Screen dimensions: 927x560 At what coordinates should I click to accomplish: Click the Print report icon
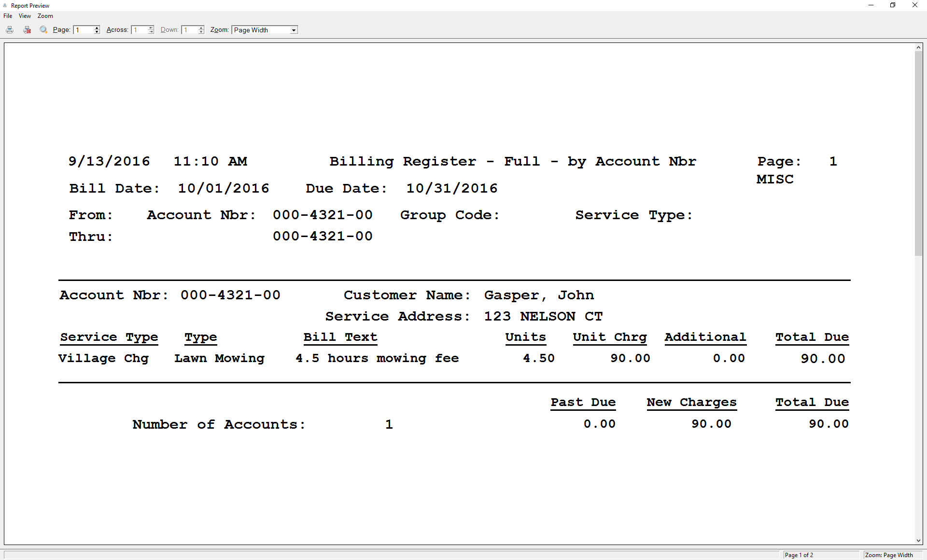(10, 30)
